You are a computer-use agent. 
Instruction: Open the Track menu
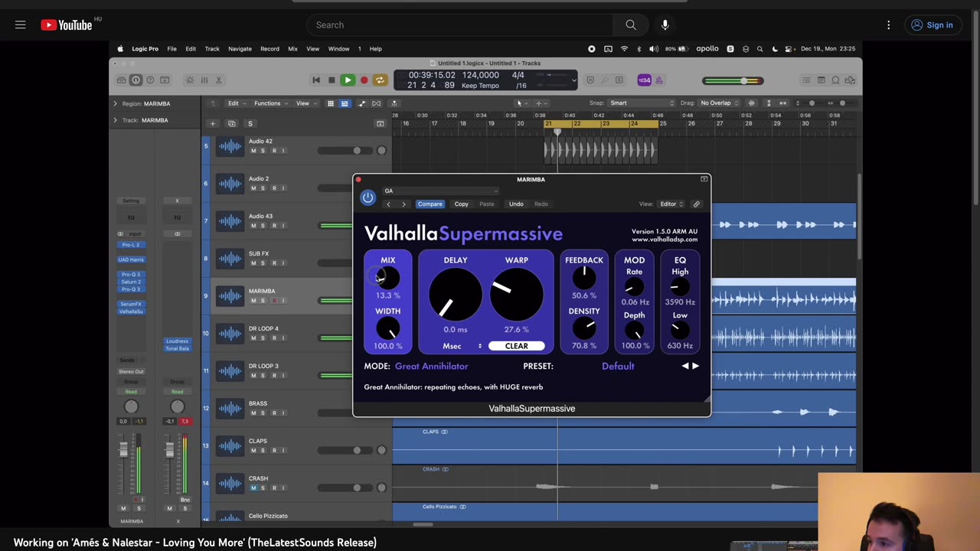tap(212, 49)
